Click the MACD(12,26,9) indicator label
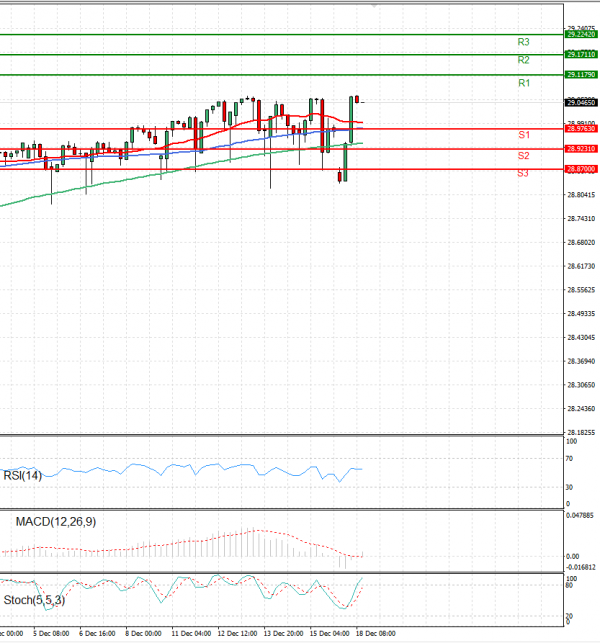600x643 pixels. pos(56,522)
